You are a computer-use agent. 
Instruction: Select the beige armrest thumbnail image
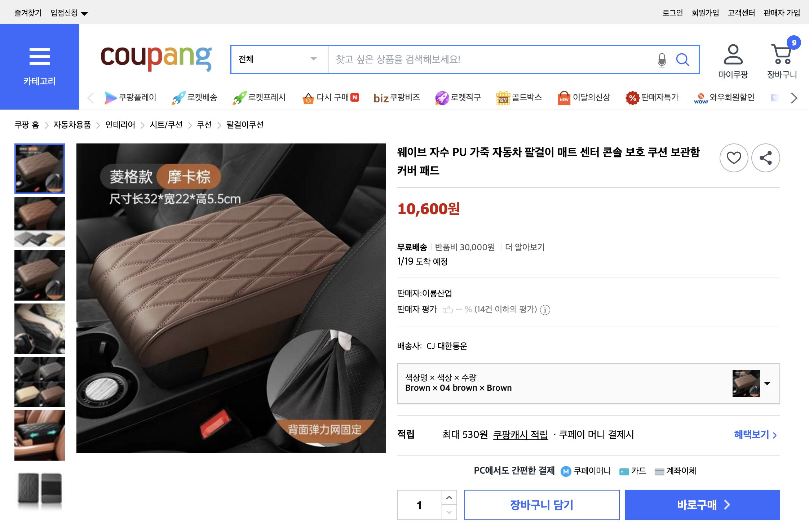click(39, 382)
